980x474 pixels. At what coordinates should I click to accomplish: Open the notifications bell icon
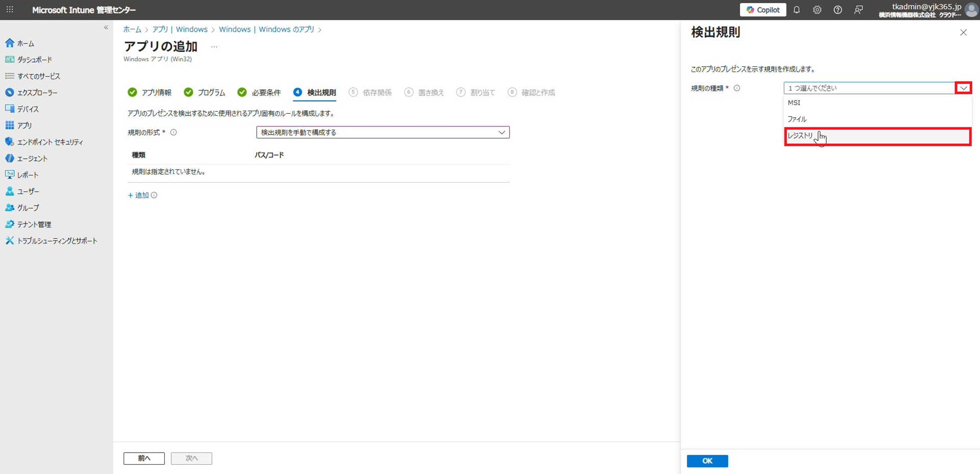pyautogui.click(x=796, y=10)
